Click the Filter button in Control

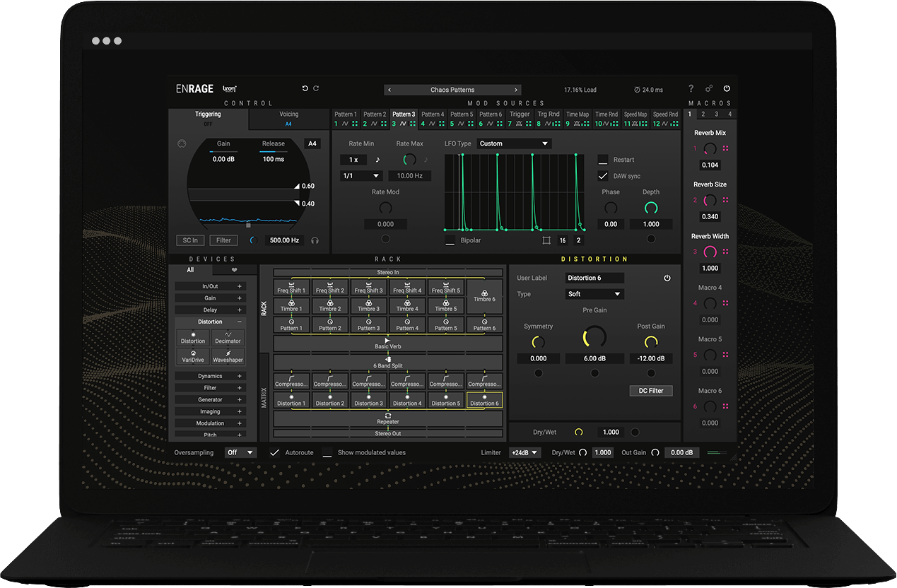pyautogui.click(x=223, y=240)
